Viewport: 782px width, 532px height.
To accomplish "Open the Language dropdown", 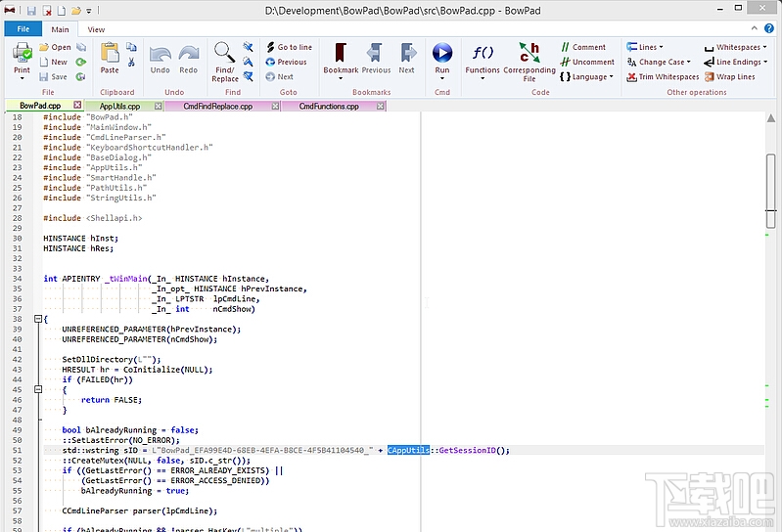I will pyautogui.click(x=589, y=76).
